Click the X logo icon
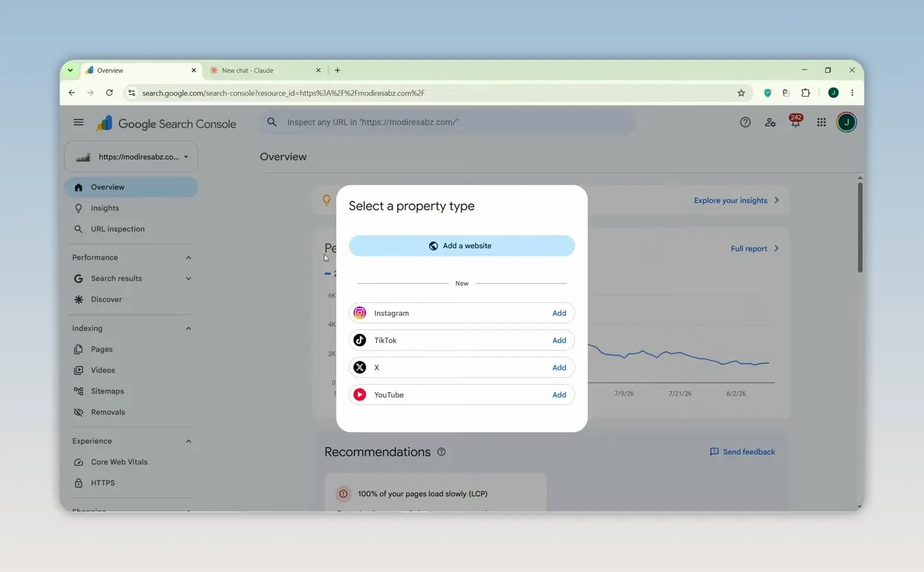This screenshot has height=572, width=924. [360, 368]
